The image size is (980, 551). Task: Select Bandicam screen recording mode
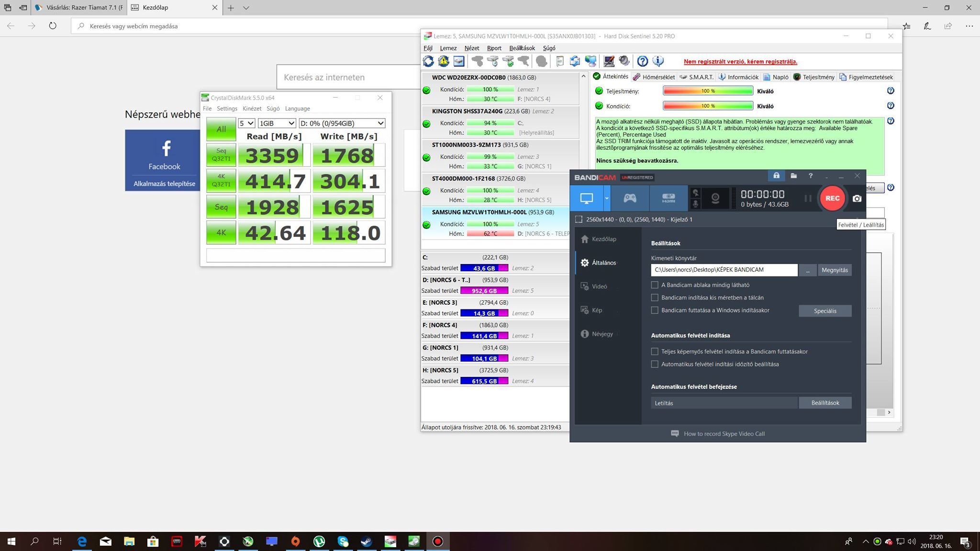(x=587, y=198)
